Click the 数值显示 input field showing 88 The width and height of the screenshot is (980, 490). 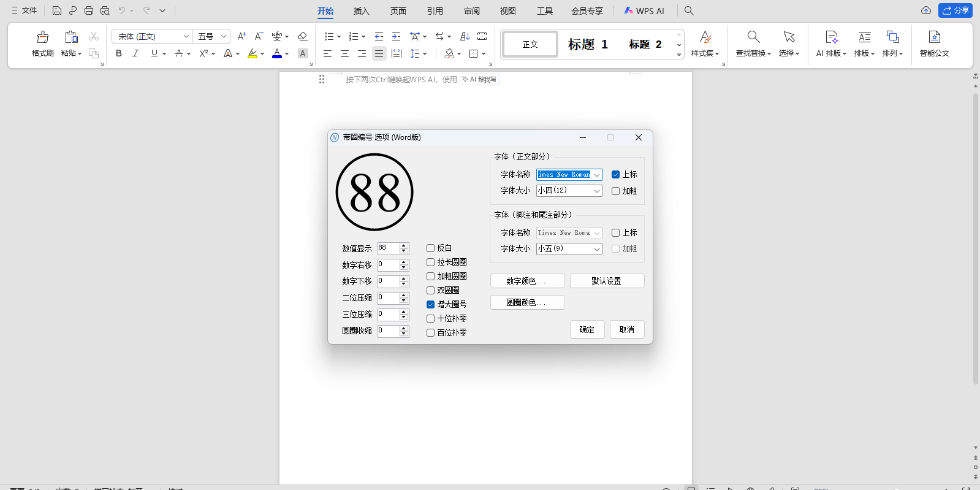(x=388, y=248)
